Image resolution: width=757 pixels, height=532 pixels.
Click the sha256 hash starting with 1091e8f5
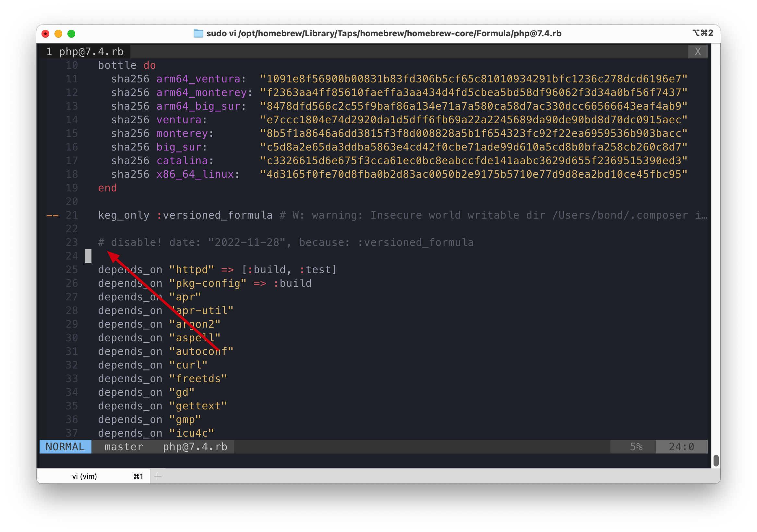474,79
